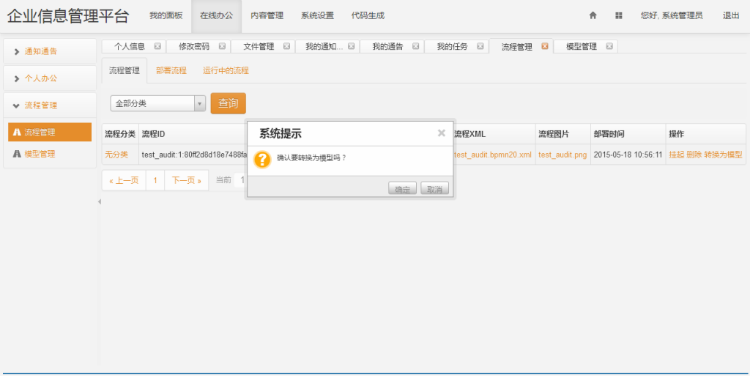The width and height of the screenshot is (750, 376).
Task: Click the 流程分类 column header
Action: (x=120, y=134)
